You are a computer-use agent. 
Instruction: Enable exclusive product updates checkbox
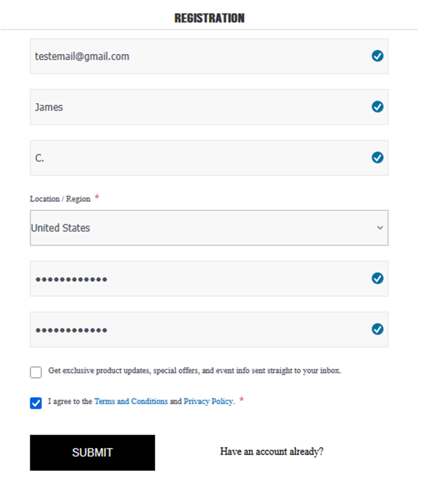pos(36,372)
